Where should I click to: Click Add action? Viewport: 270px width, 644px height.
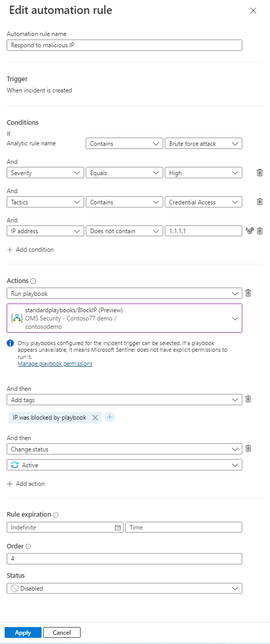(26, 484)
